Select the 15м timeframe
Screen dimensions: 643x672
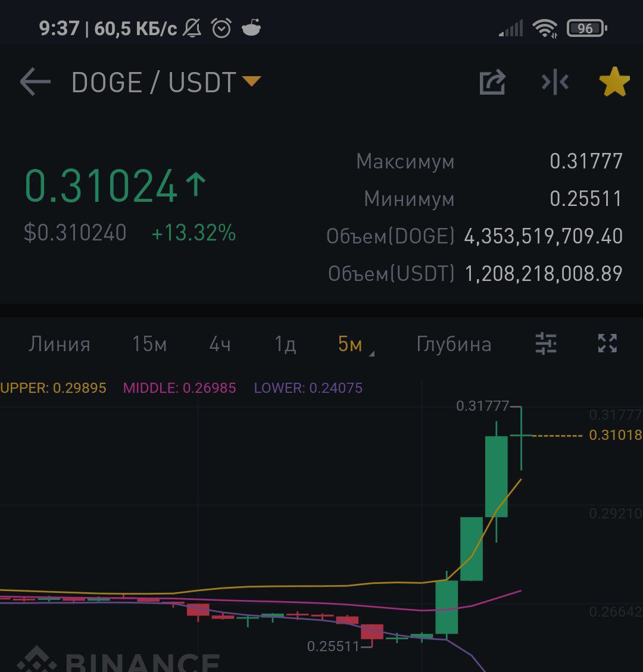(149, 343)
